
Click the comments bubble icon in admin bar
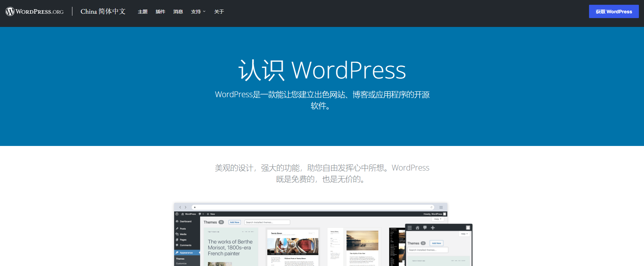click(x=200, y=214)
